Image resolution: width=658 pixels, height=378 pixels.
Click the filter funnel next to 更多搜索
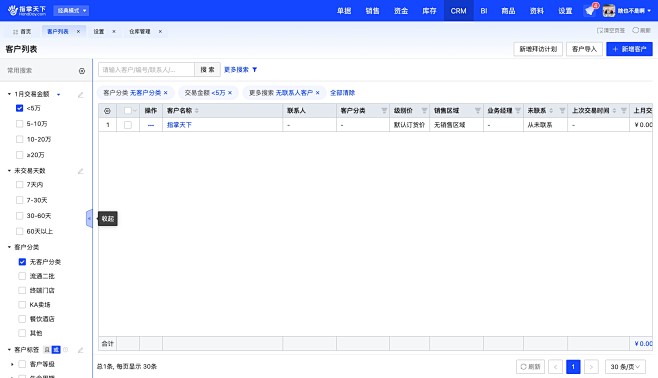coord(254,70)
